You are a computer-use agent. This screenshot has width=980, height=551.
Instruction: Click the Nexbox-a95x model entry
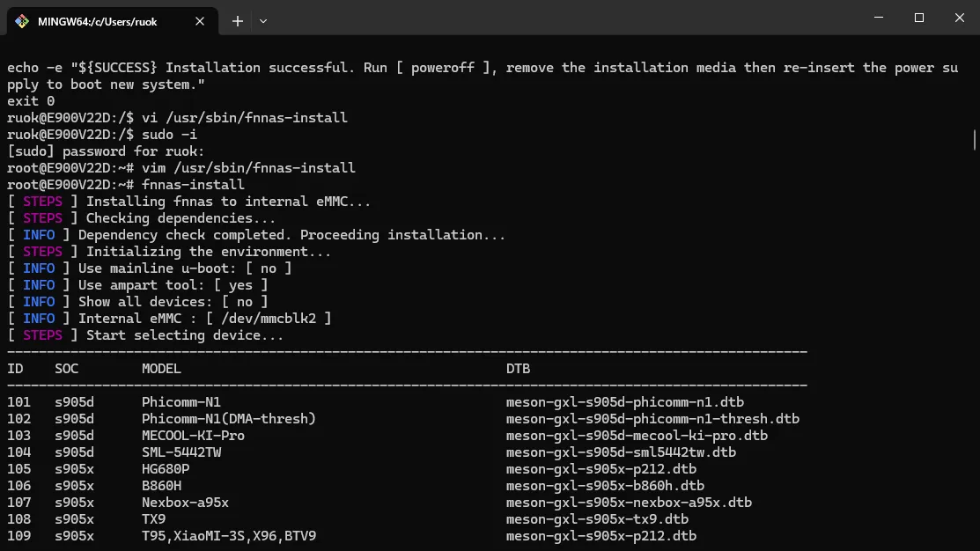tap(185, 503)
